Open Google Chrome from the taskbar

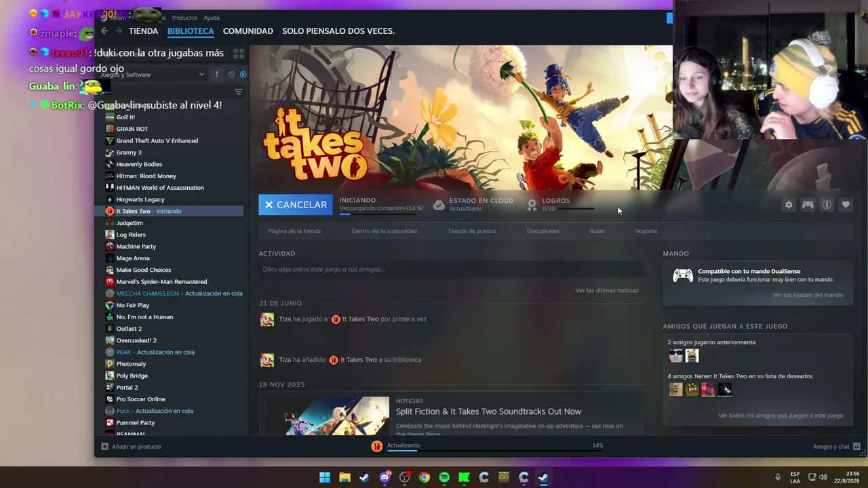(x=425, y=477)
